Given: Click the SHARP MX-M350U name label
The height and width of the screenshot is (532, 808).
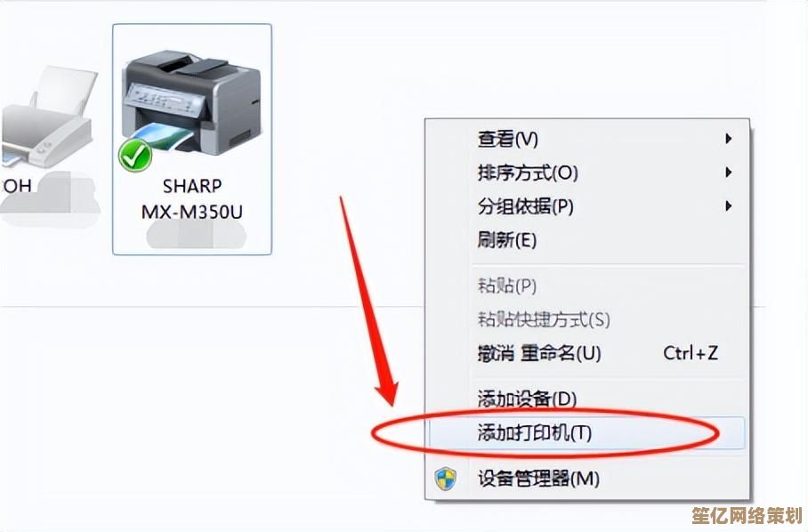Looking at the screenshot, I should [x=191, y=198].
